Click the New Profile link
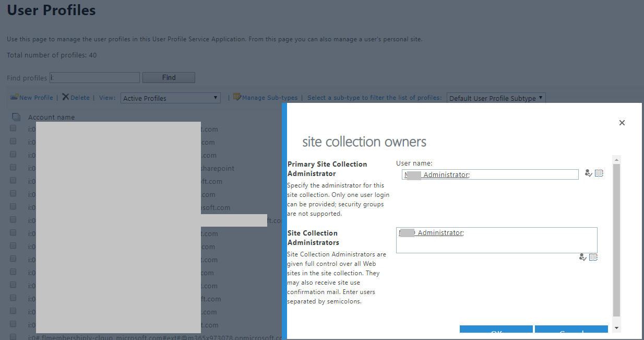The width and height of the screenshot is (644, 340). (36, 98)
